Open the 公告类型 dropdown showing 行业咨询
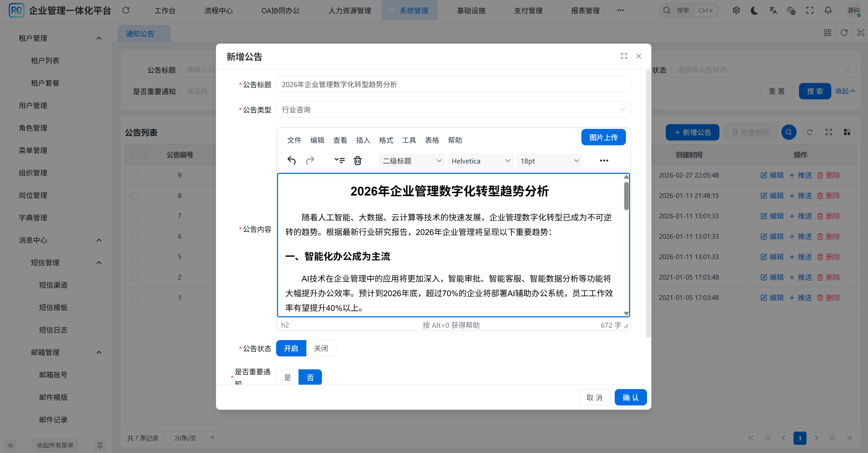The image size is (868, 453). [x=453, y=109]
